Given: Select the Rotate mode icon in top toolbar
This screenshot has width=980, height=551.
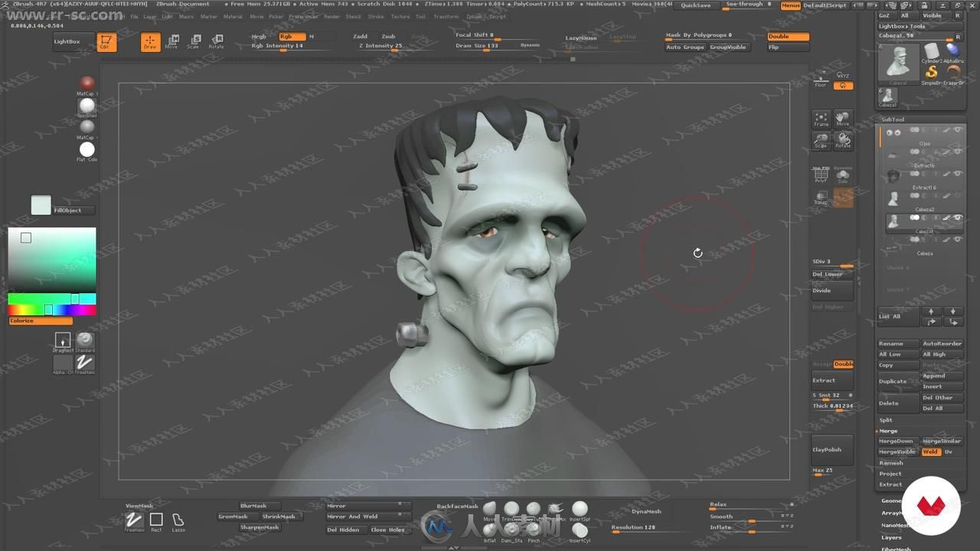Looking at the screenshot, I should [x=217, y=41].
